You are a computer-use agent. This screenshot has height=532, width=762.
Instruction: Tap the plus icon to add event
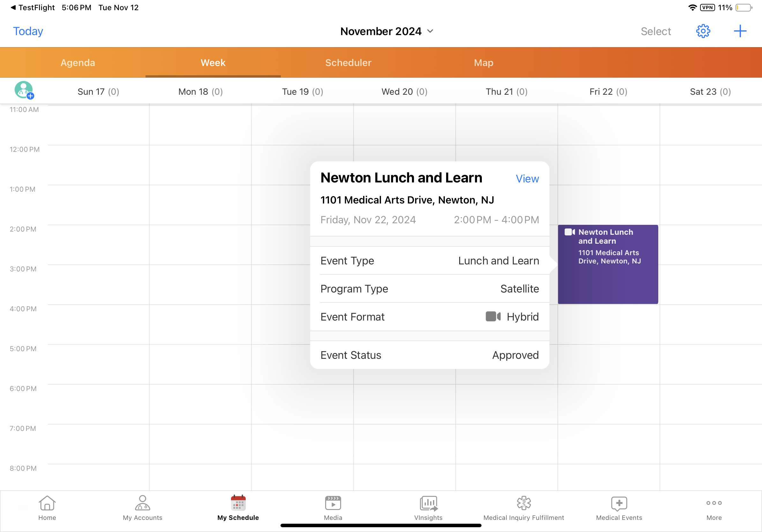[740, 31]
